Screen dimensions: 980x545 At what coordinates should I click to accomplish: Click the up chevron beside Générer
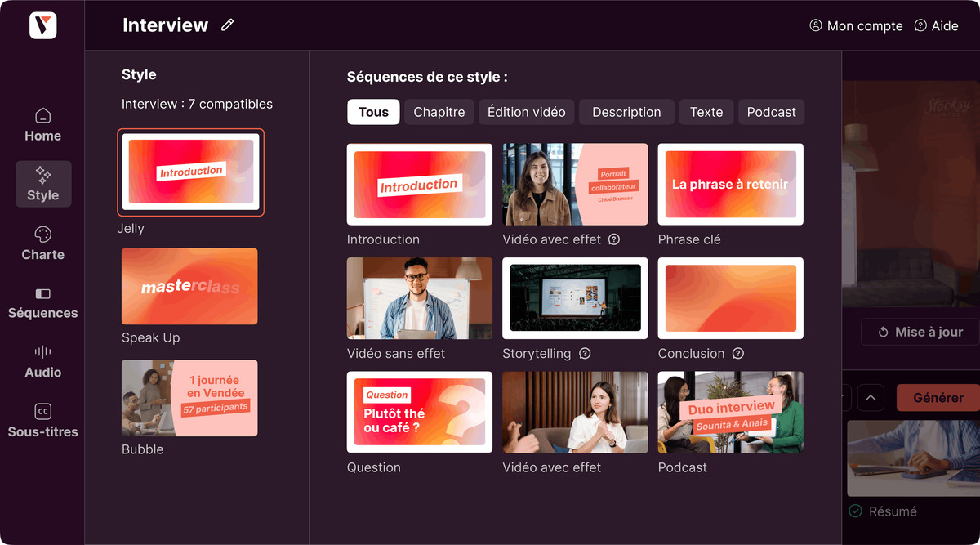pos(870,398)
